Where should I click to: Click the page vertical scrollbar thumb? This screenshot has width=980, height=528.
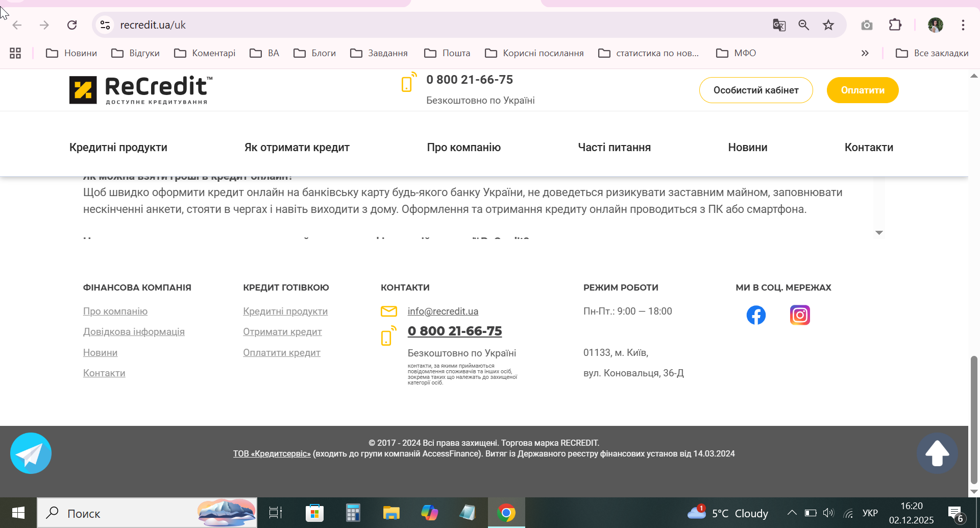[974, 419]
